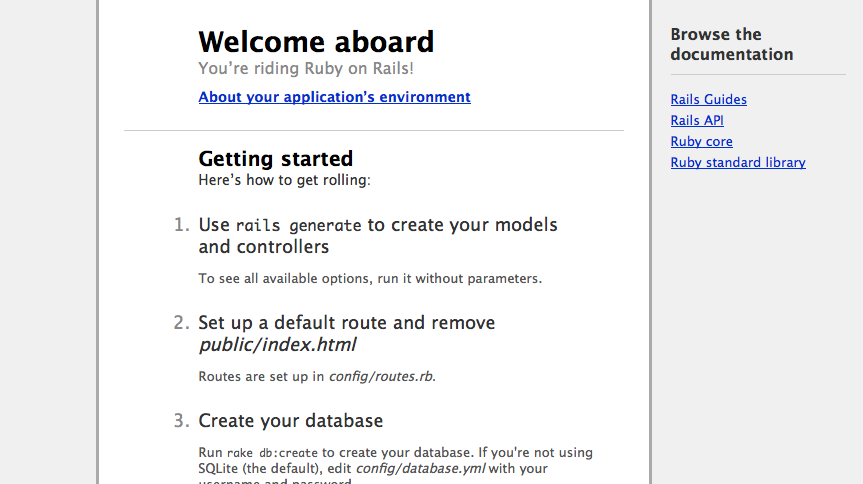Click the Browse the documentation sidebar heading
Image resolution: width=863 pixels, height=484 pixels.
[x=731, y=44]
